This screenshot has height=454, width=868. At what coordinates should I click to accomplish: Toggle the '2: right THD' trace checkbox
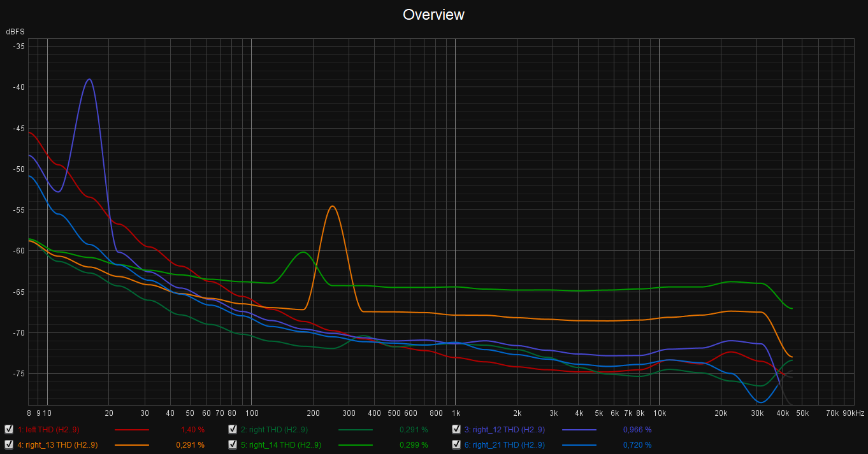point(233,429)
